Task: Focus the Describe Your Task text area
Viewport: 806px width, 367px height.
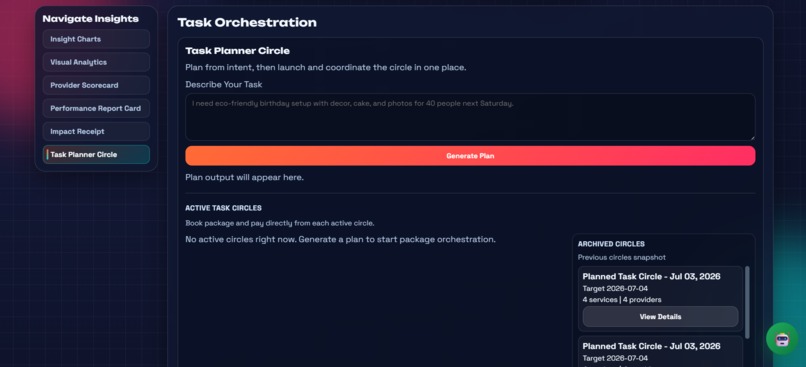Action: [x=470, y=117]
